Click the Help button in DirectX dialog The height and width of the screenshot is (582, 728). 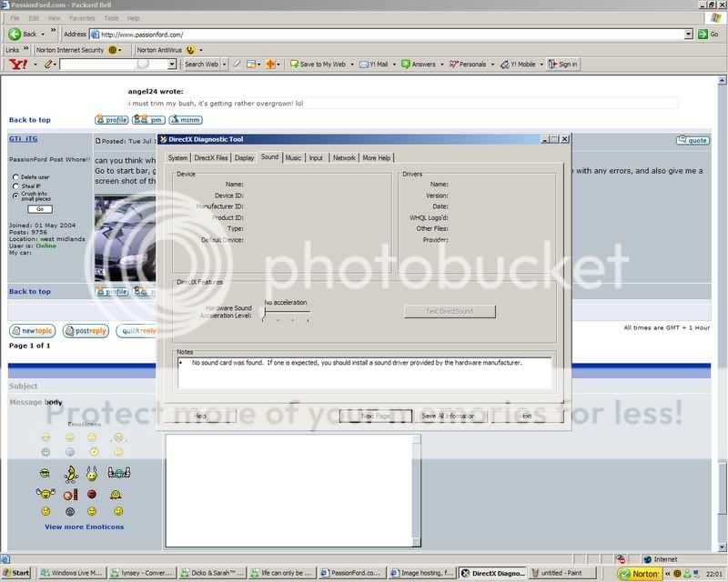pyautogui.click(x=200, y=416)
